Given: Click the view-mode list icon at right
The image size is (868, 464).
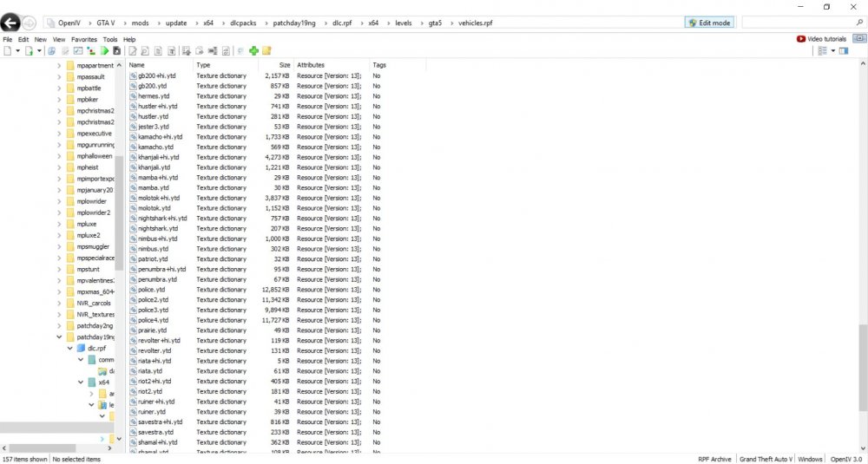Looking at the screenshot, I should tap(822, 51).
